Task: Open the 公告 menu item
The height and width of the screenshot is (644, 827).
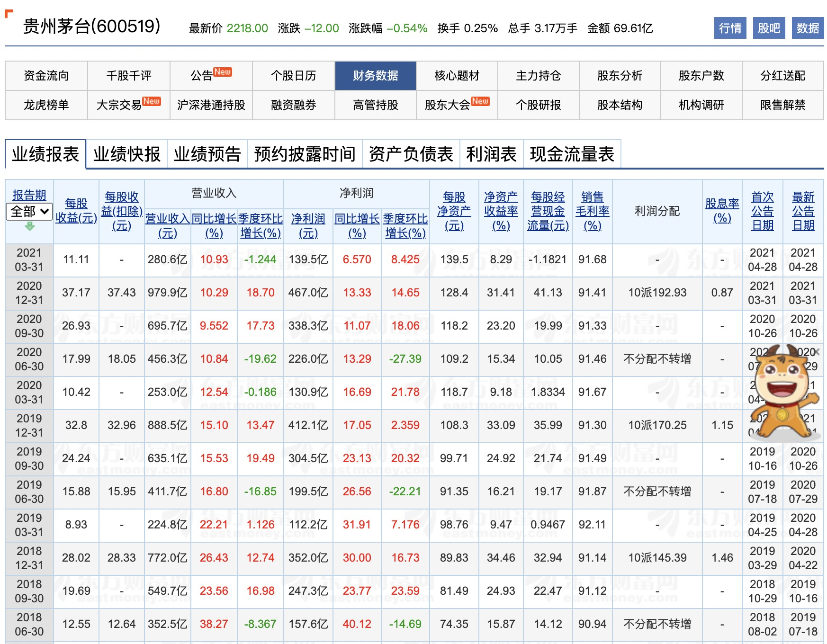Action: coord(211,76)
